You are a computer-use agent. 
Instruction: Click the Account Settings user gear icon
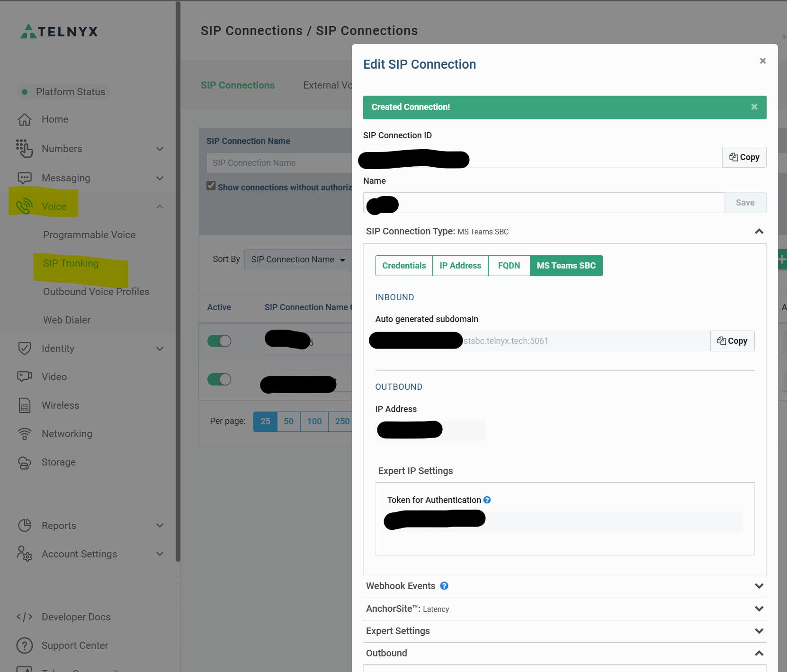click(25, 554)
